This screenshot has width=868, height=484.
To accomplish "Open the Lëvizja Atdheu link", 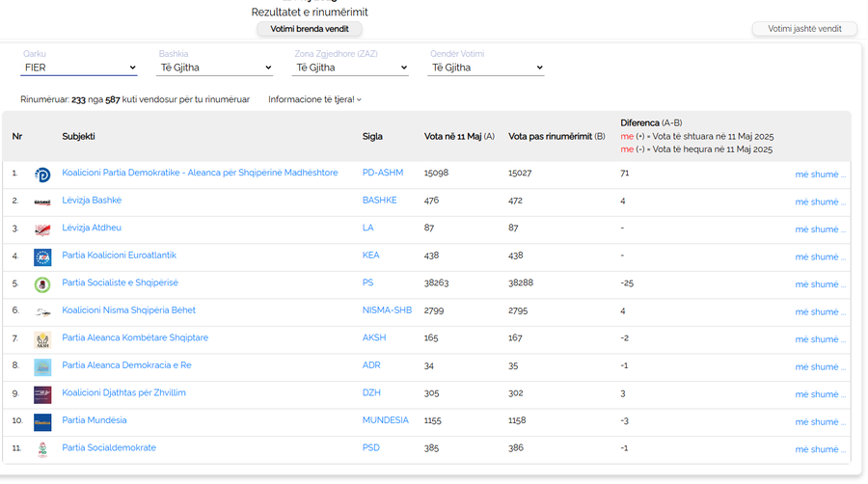I will click(92, 228).
